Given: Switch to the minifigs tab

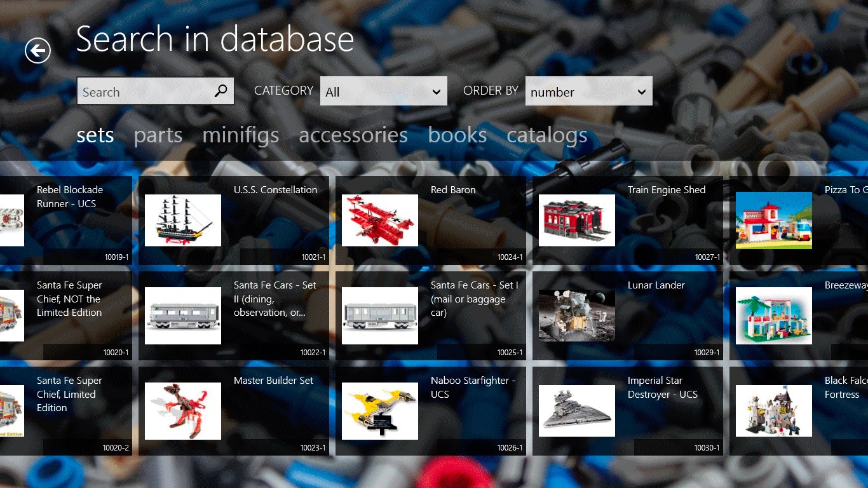Looking at the screenshot, I should (x=240, y=135).
